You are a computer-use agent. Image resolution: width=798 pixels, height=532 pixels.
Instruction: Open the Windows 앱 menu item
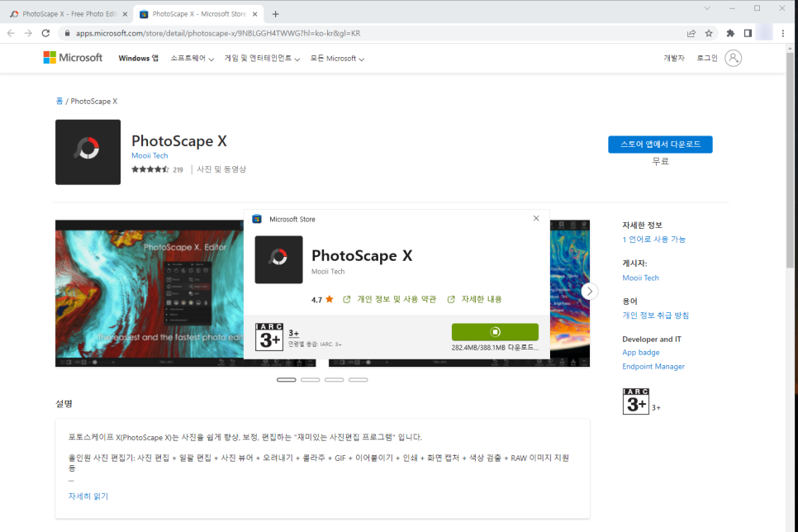[139, 58]
